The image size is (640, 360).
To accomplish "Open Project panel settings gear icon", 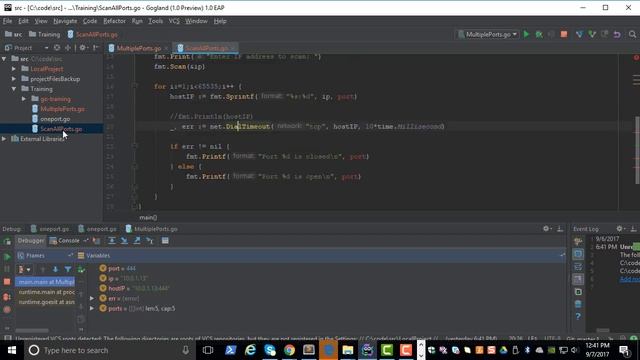I will 83,48.
